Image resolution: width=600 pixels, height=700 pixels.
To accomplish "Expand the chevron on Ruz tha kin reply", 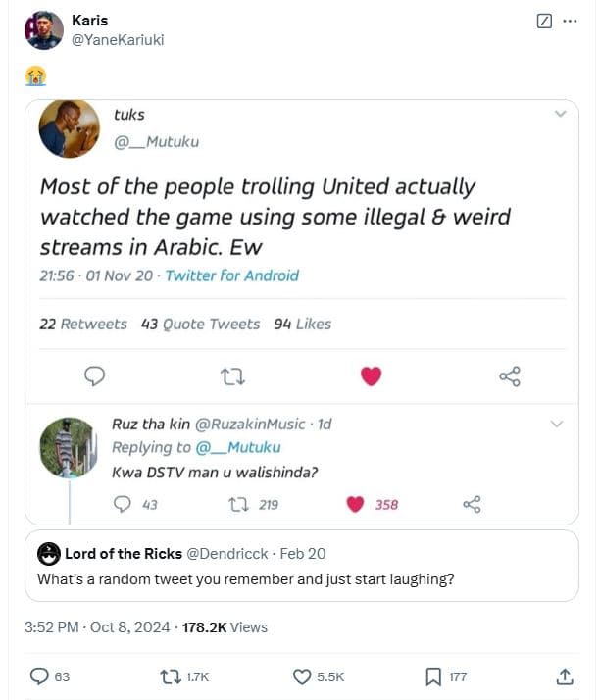I will click(x=557, y=424).
